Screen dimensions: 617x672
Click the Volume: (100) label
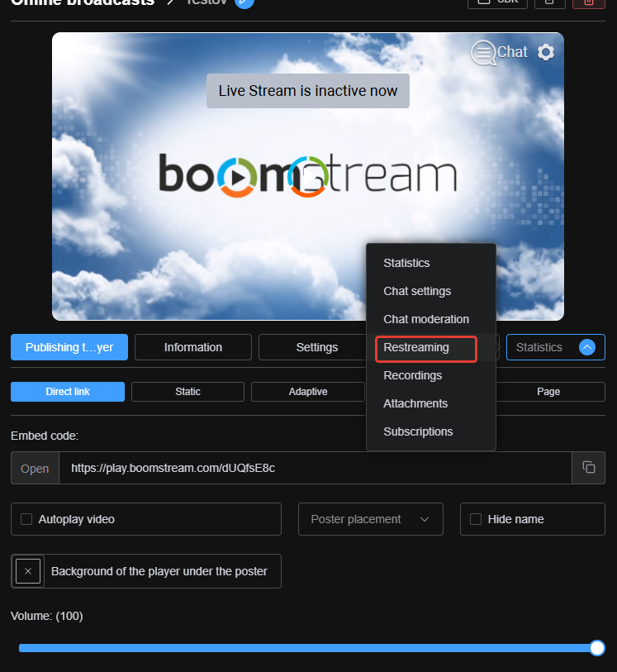(47, 616)
